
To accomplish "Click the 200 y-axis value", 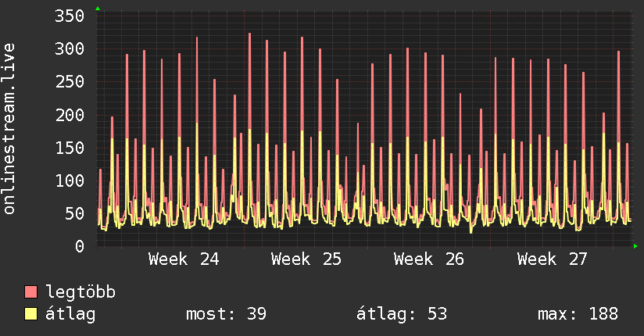I will tap(70, 115).
